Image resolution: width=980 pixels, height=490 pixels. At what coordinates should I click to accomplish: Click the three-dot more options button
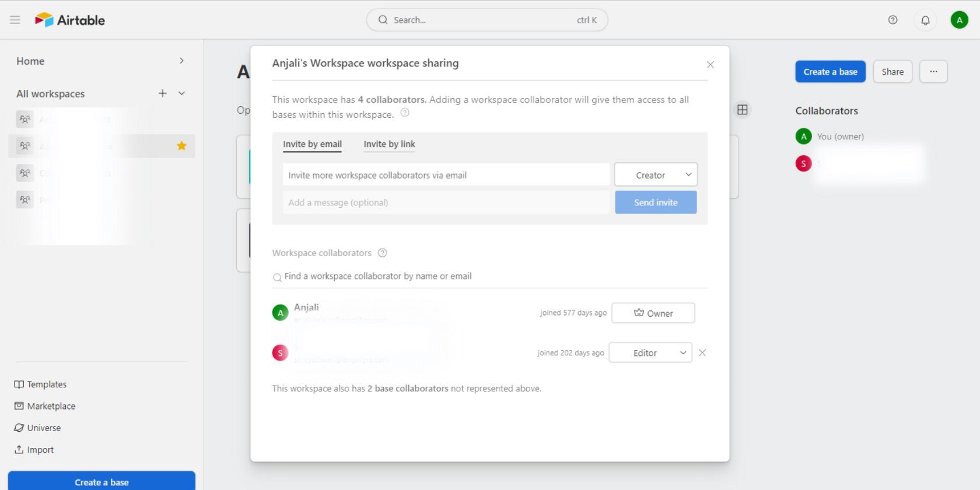(933, 72)
